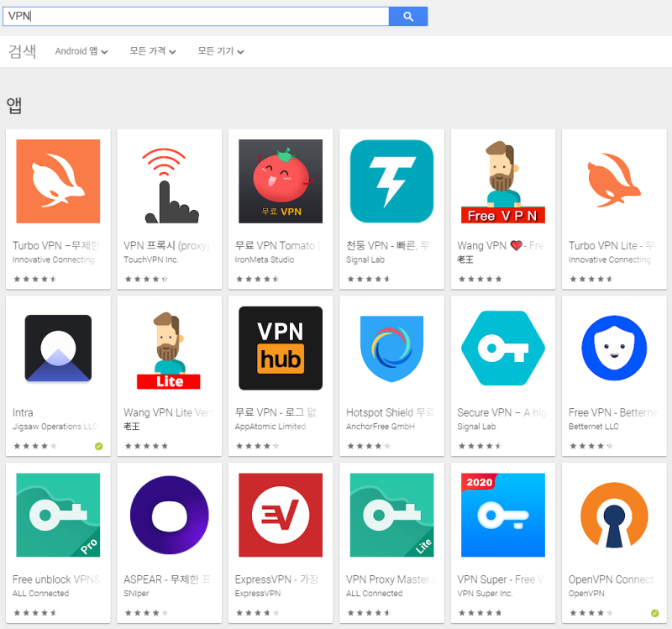Open the Jigsaw Operations LLC developer link
672x629 pixels.
pyautogui.click(x=55, y=427)
